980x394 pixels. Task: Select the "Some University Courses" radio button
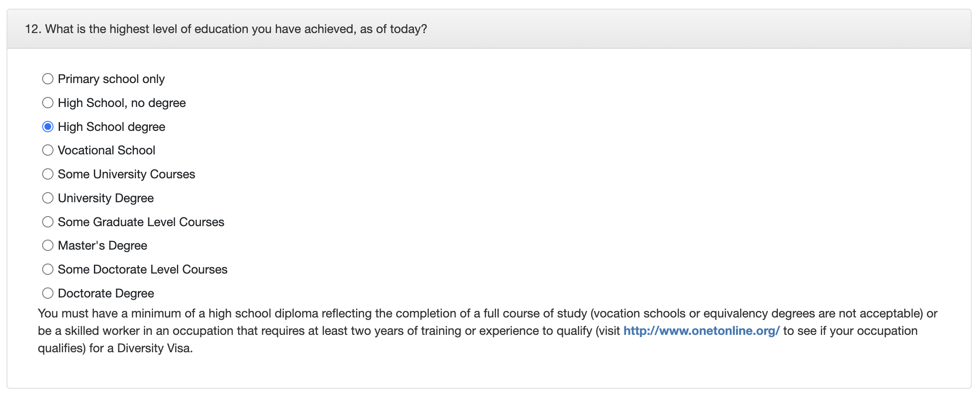coord(48,174)
